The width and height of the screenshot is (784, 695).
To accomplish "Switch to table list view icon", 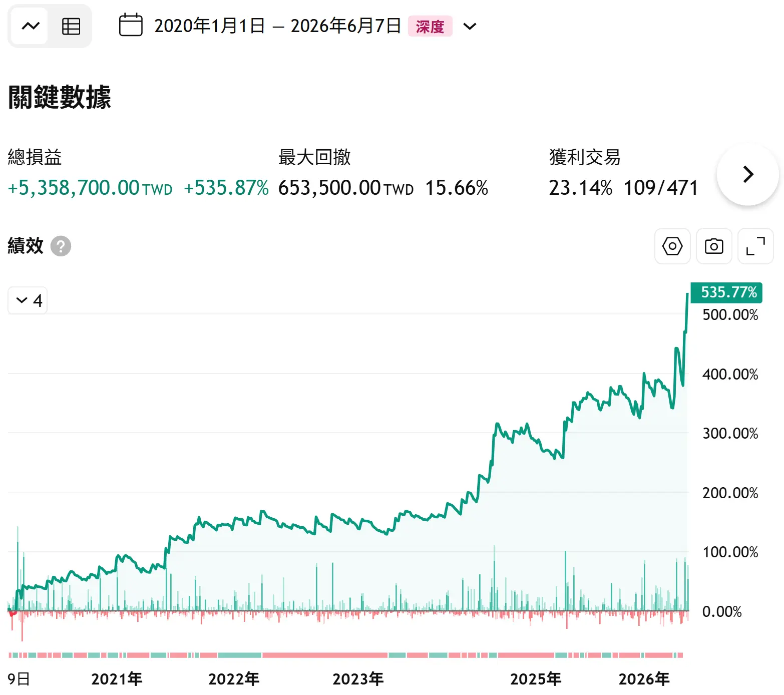I will [x=71, y=26].
